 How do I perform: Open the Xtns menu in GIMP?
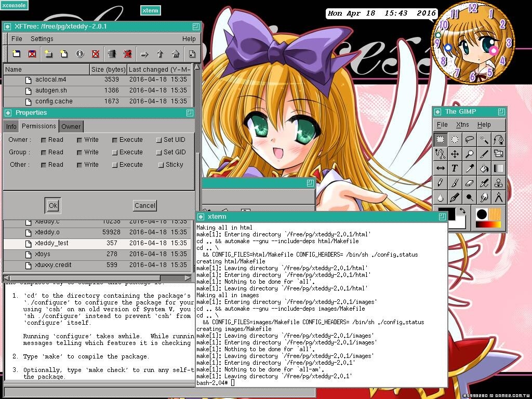tap(462, 125)
